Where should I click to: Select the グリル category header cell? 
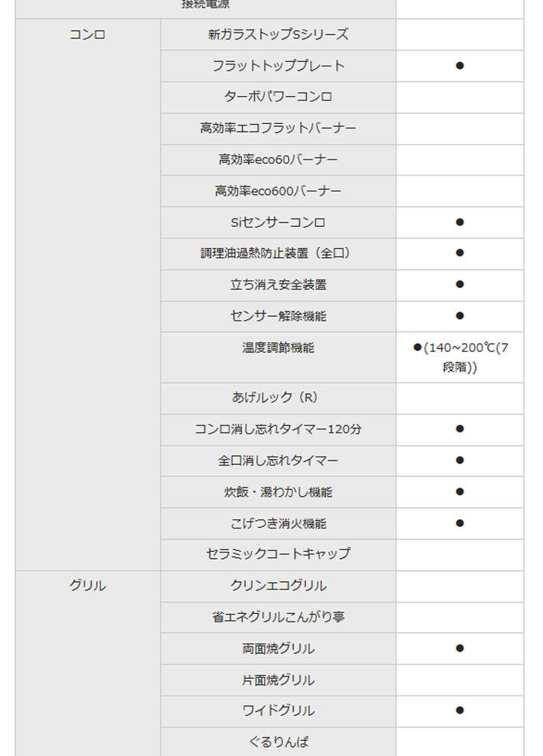[x=88, y=586]
